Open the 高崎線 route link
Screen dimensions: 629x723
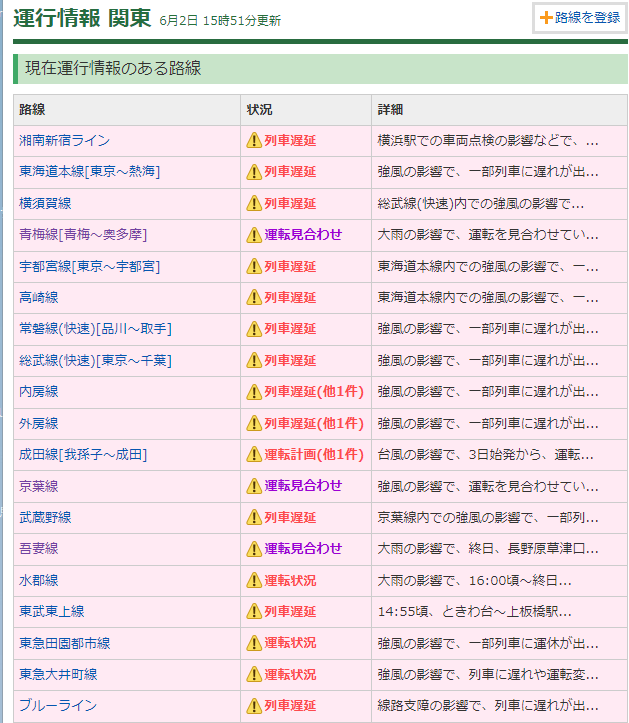tap(39, 297)
